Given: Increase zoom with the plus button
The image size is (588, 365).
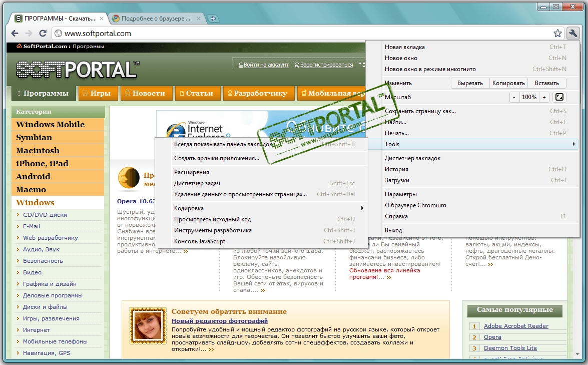Looking at the screenshot, I should 544,97.
